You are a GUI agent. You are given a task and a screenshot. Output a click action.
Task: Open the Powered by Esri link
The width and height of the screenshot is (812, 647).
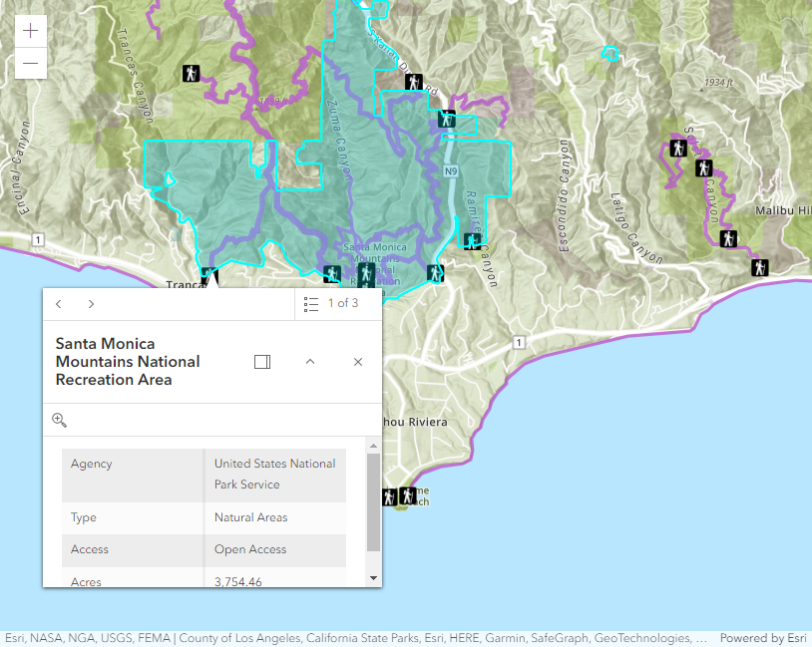763,638
